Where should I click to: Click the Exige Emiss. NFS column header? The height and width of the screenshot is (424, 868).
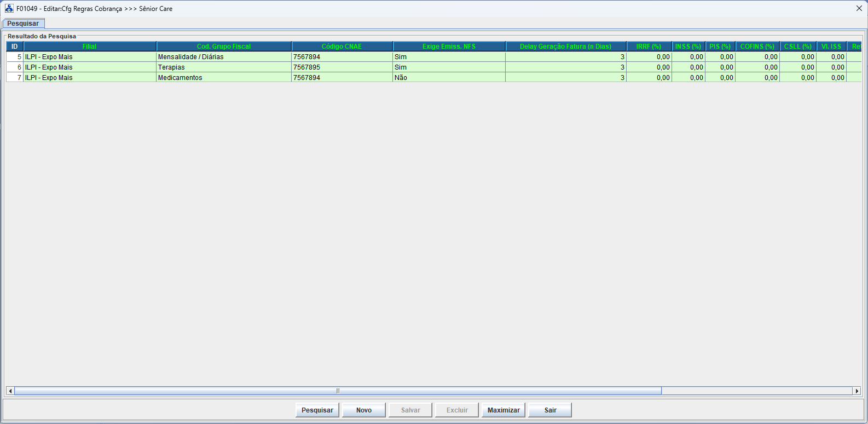click(449, 47)
